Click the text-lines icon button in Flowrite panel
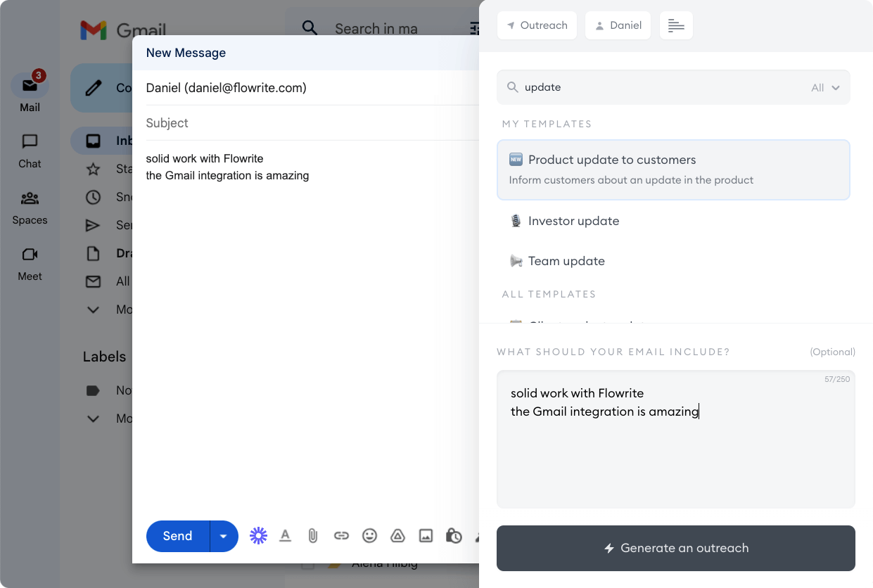 click(676, 25)
